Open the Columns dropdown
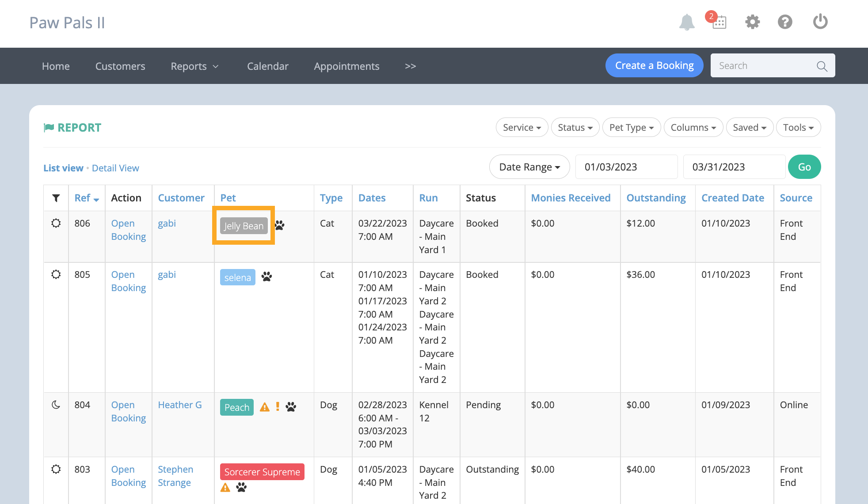The image size is (868, 504). pos(693,127)
